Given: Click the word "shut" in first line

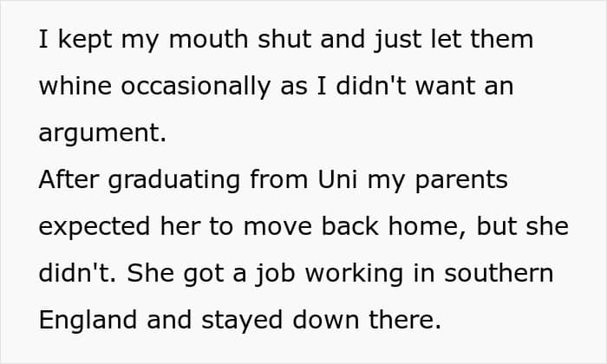Looking at the screenshot, I should (x=284, y=39).
